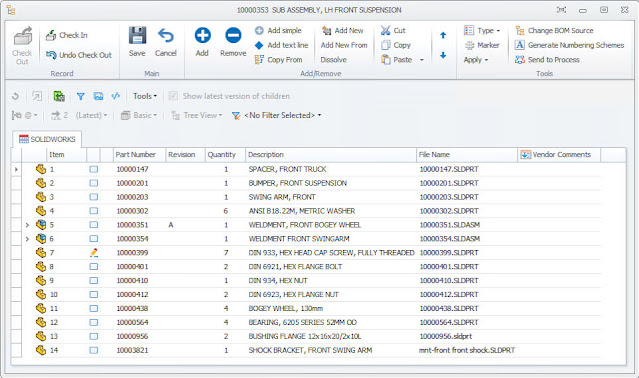Click the code brackets toolbar icon
The height and width of the screenshot is (378, 639).
tap(116, 96)
